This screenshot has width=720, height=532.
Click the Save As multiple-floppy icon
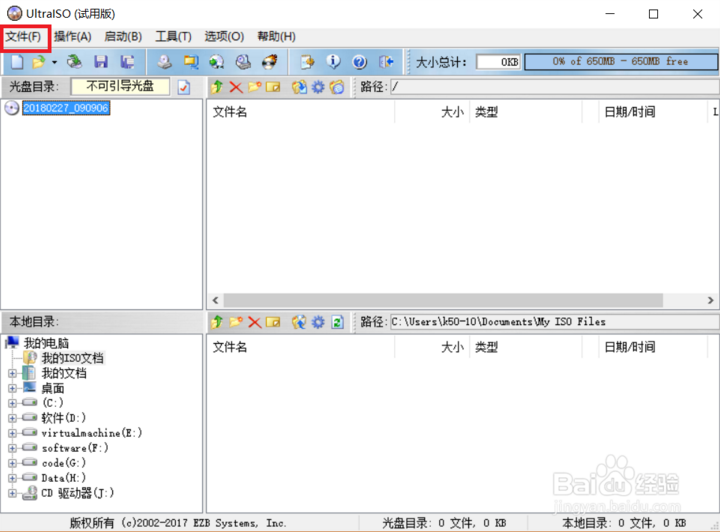(x=127, y=62)
